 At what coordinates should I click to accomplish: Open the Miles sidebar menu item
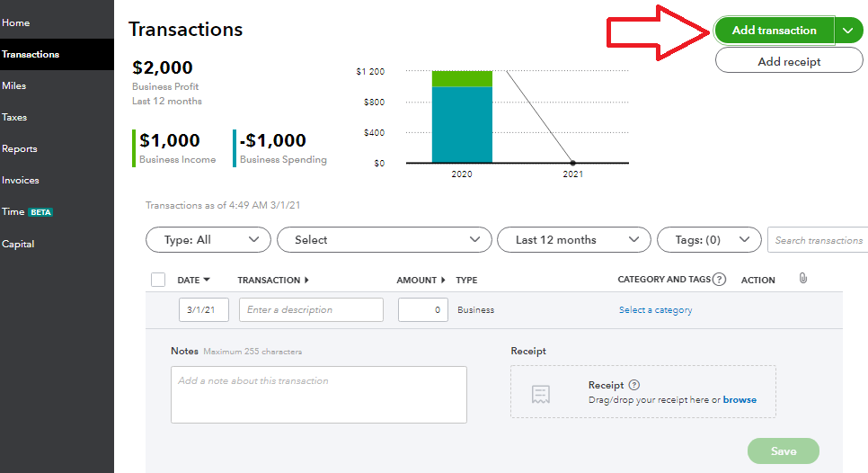tap(14, 85)
